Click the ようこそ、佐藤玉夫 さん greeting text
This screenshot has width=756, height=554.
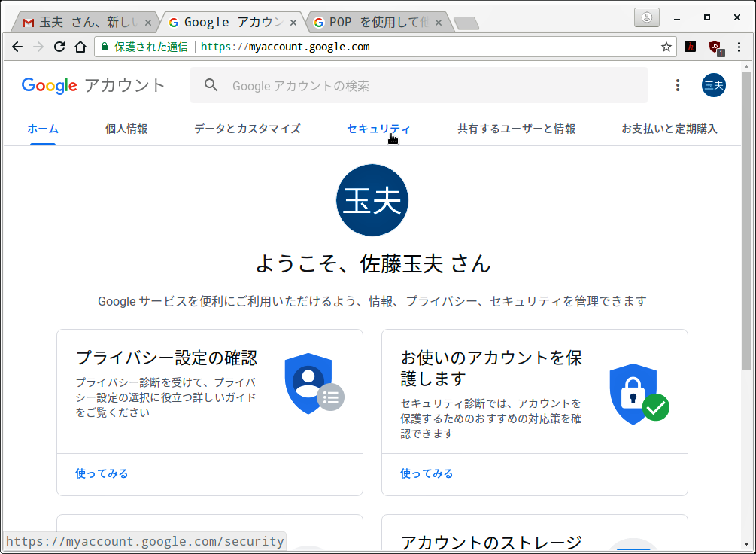372,263
